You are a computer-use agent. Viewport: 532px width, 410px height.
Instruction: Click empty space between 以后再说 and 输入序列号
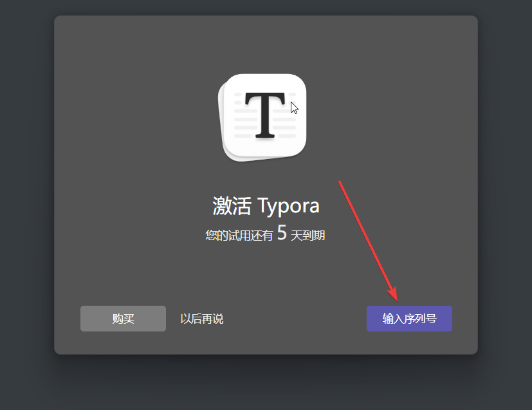pyautogui.click(x=296, y=319)
